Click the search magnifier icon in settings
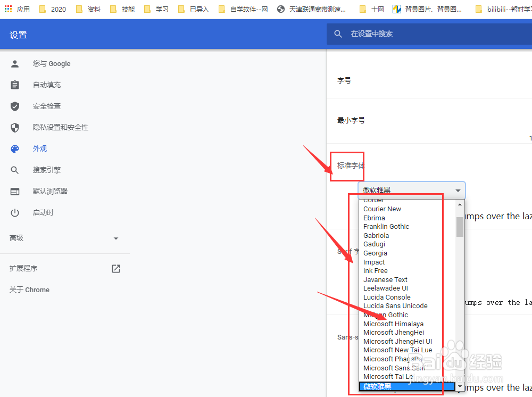Viewport: 532px width, 397px height. (338, 34)
